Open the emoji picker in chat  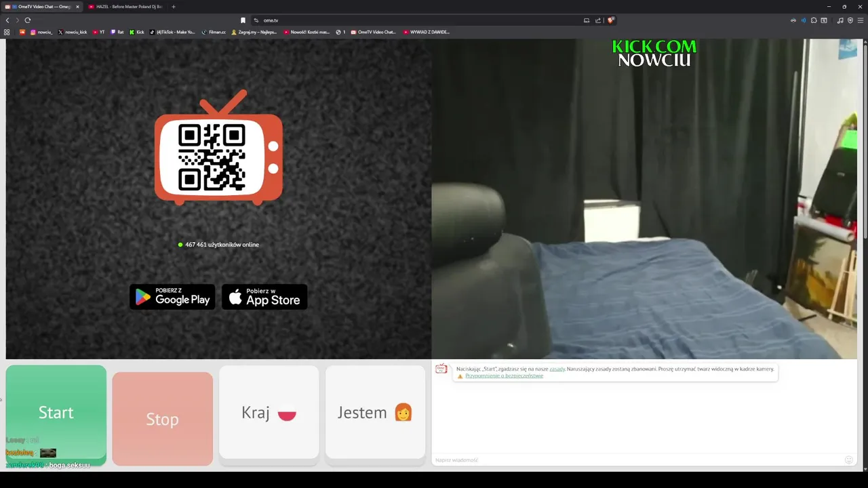point(848,460)
